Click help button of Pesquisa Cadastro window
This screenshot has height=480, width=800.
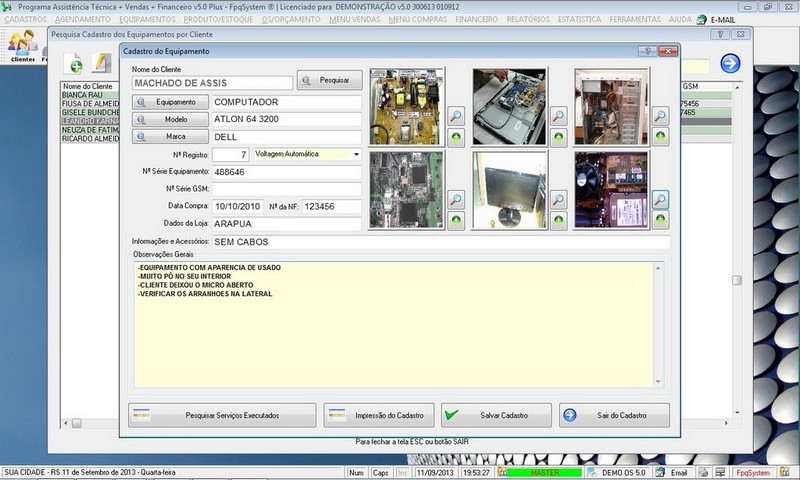pos(720,34)
